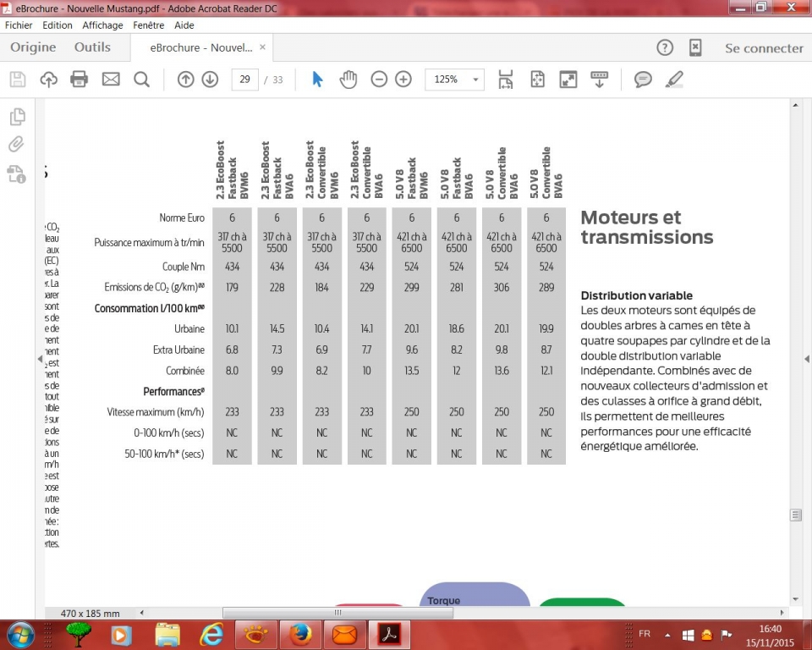Select the eBrochure document tab

coord(201,47)
